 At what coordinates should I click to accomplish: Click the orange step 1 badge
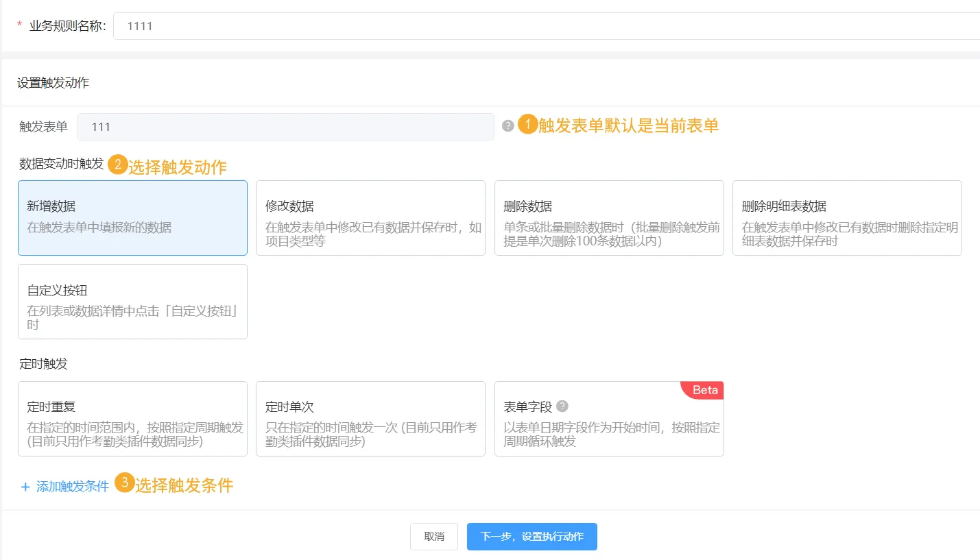[527, 124]
